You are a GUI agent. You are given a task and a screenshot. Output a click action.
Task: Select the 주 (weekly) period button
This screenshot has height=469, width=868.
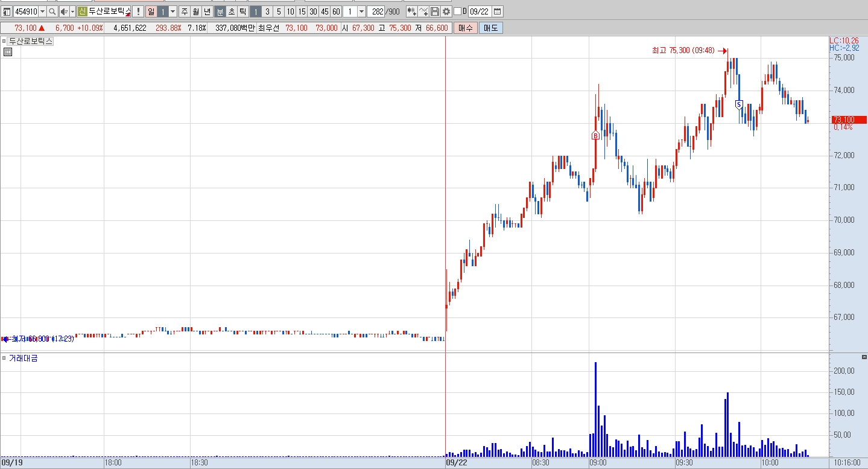point(185,11)
